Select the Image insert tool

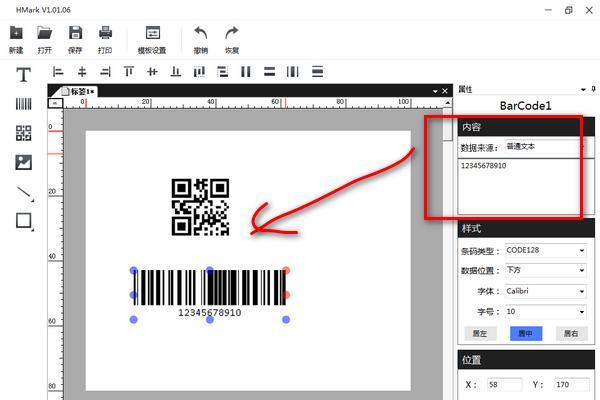tap(23, 162)
